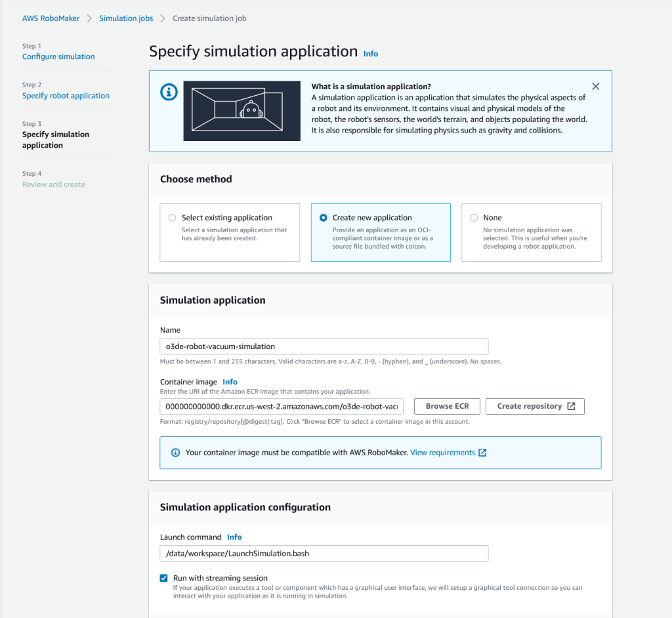Click Info link beside Launch command
Viewport: 672px width, 618px height.
[x=234, y=537]
